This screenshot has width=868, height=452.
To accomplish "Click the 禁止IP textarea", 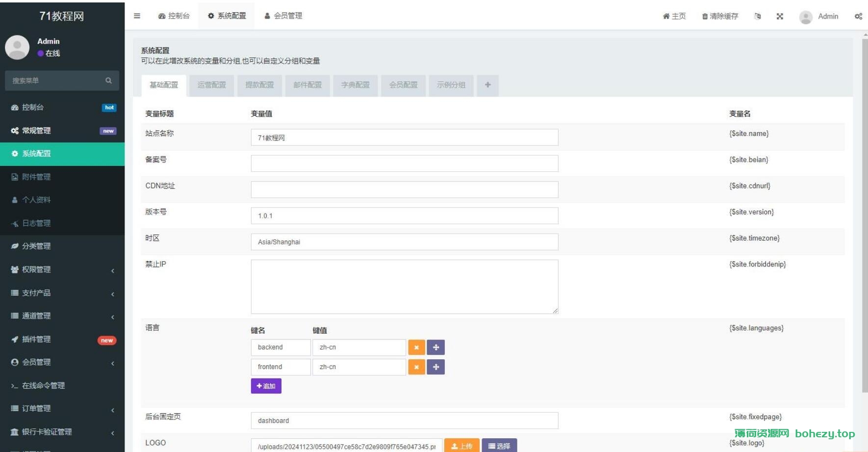I will (x=405, y=287).
